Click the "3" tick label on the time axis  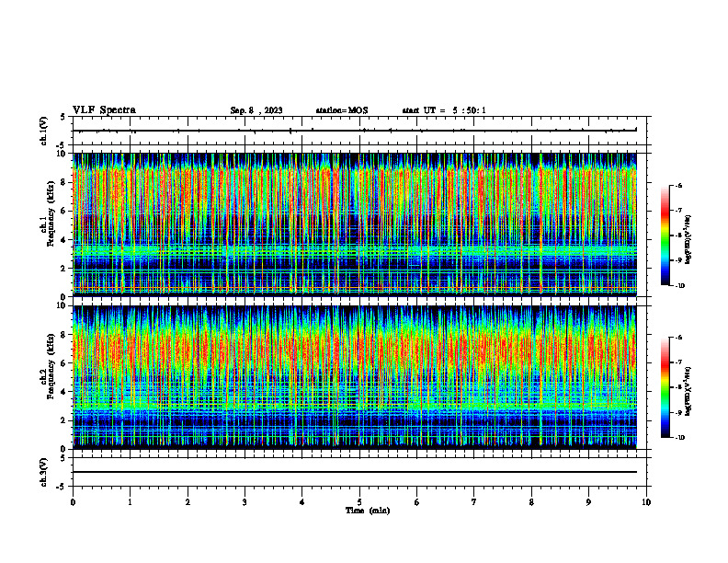pos(245,502)
